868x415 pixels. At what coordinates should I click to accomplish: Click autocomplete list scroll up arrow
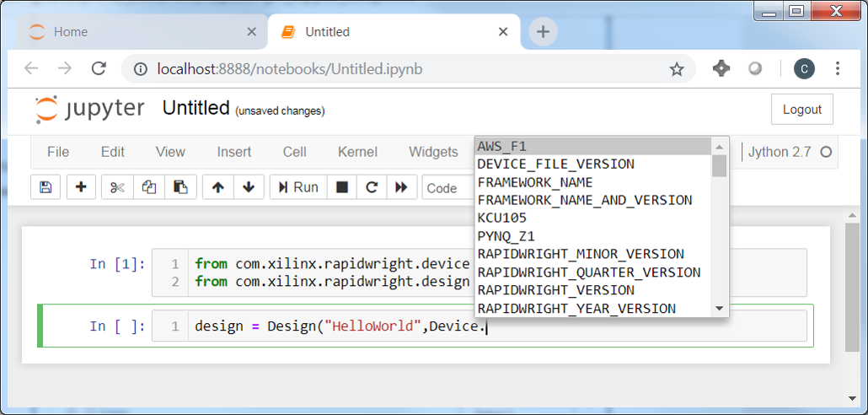click(x=719, y=147)
